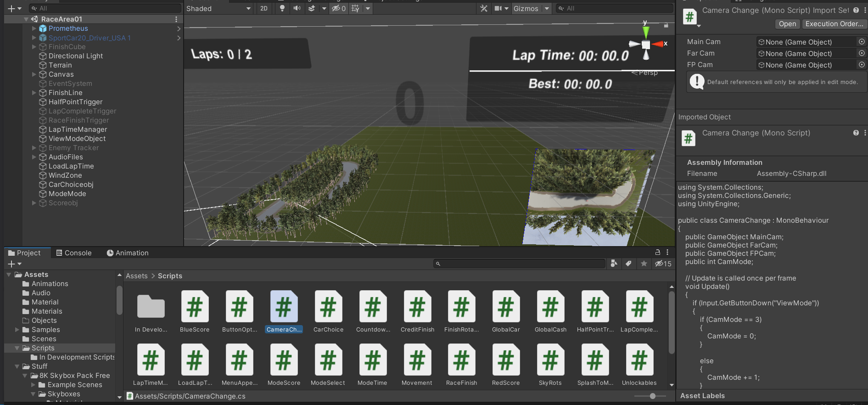Click search by label tag icon
Image resolution: width=868 pixels, height=405 pixels.
629,264
